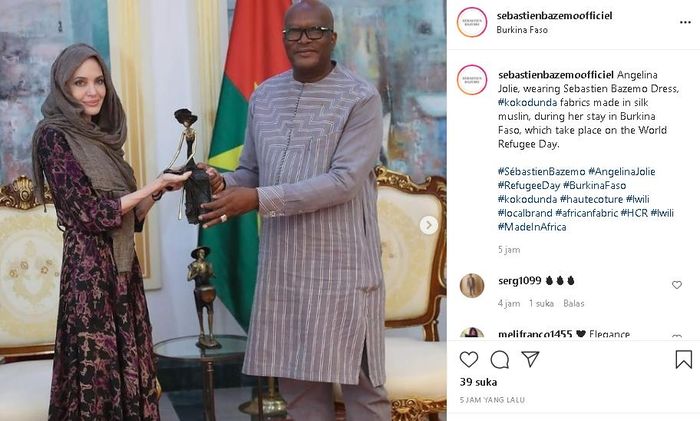The height and width of the screenshot is (421, 700).
Task: Click the main post photo
Action: tap(223, 210)
